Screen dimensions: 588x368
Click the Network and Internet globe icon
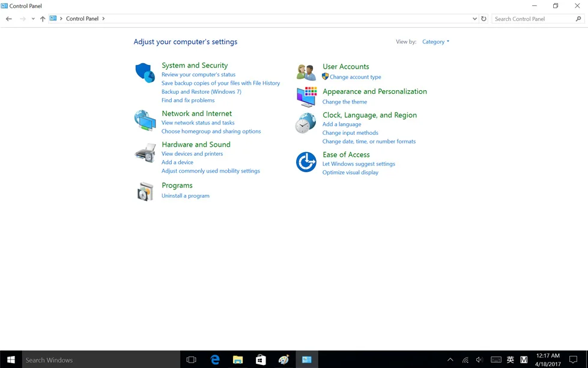[145, 120]
